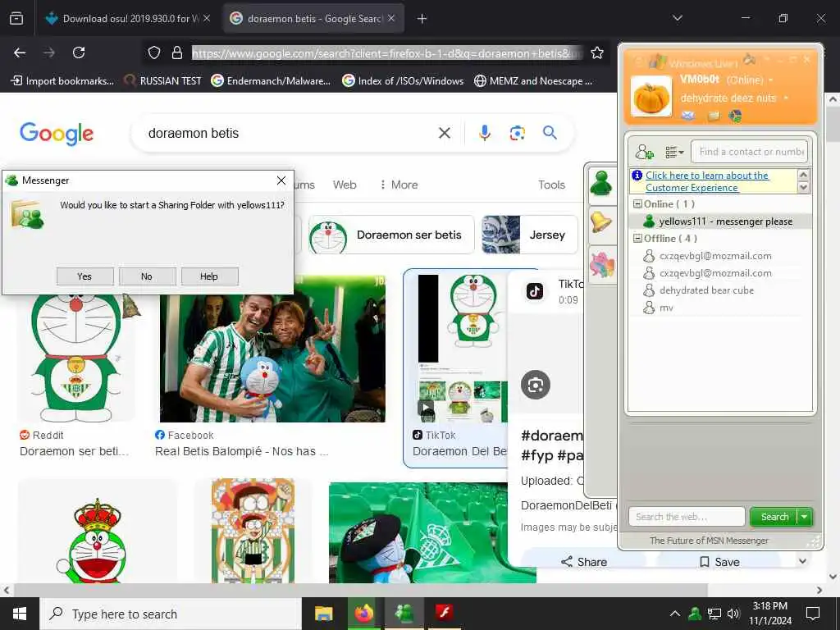The width and height of the screenshot is (840, 630).
Task: Click Yes in the Sharing Folder dialog
Action: 84,276
